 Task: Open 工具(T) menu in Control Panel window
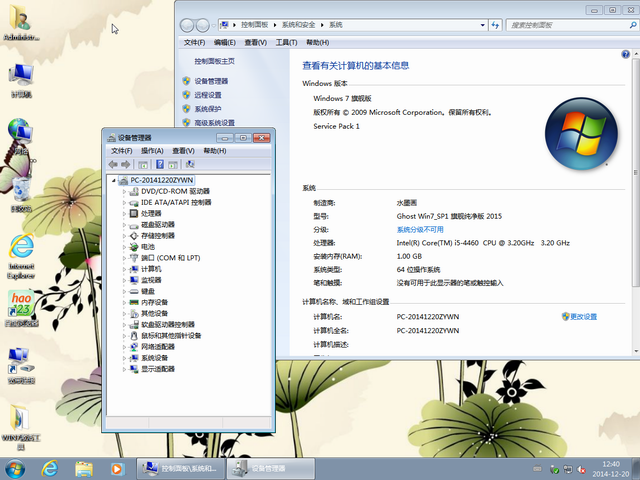(286, 42)
